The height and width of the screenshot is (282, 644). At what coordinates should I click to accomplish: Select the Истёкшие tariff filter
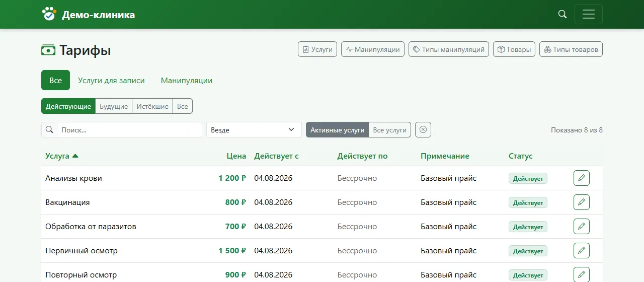tap(152, 106)
